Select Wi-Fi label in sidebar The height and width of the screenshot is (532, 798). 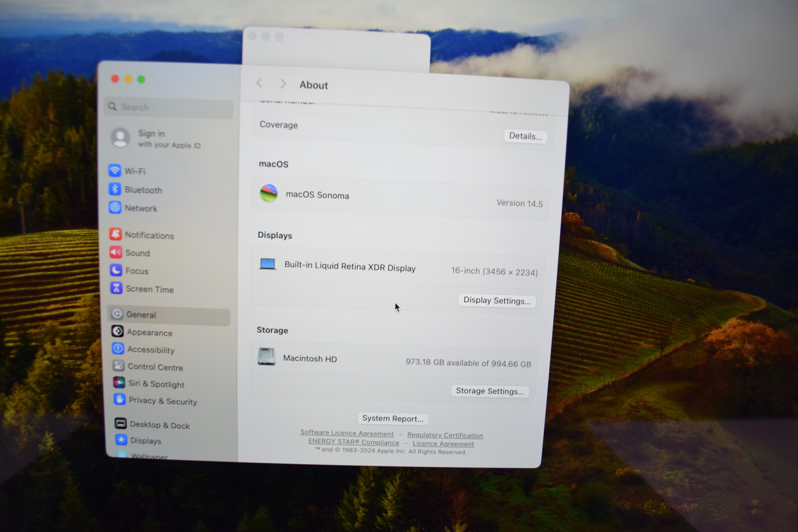135,171
